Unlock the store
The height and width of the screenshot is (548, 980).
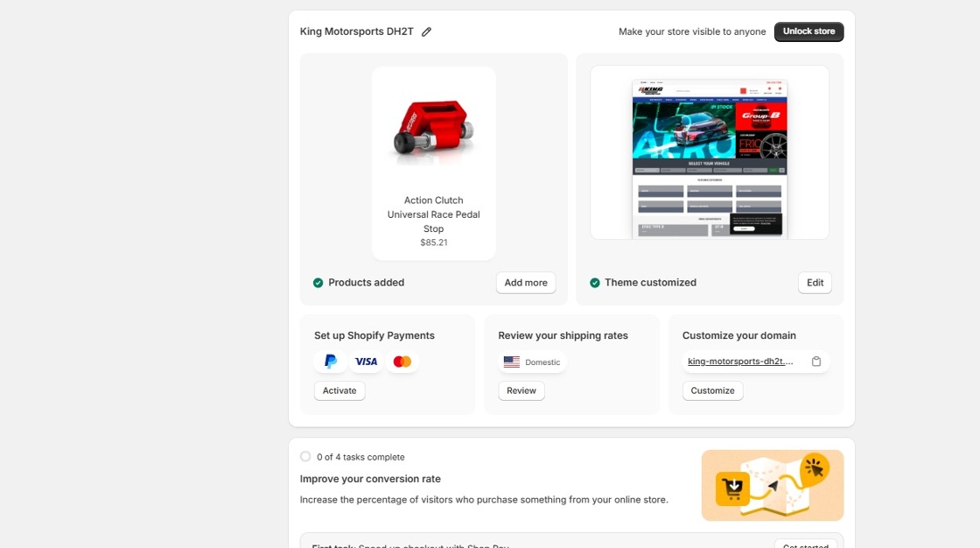pos(808,32)
